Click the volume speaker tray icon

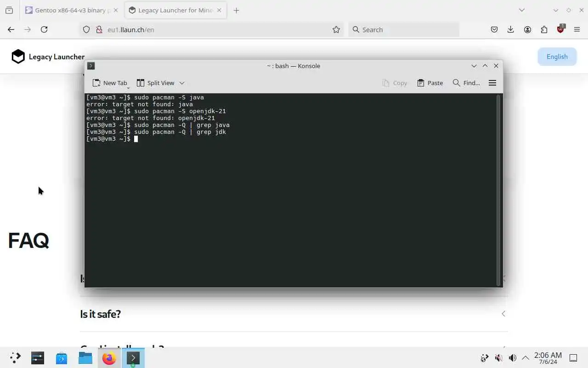tap(512, 358)
